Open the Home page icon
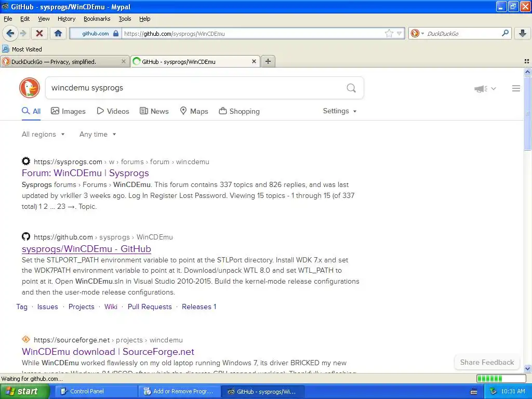This screenshot has height=399, width=532. tap(58, 33)
